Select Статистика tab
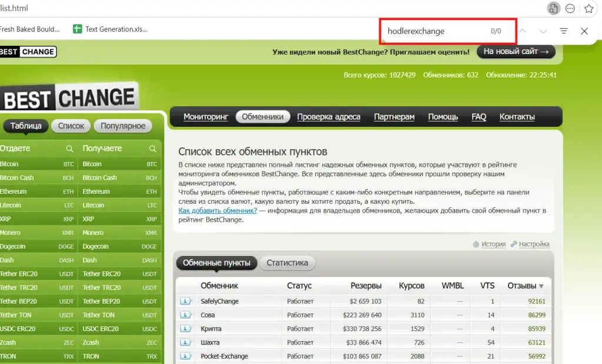602x364 pixels. click(287, 263)
